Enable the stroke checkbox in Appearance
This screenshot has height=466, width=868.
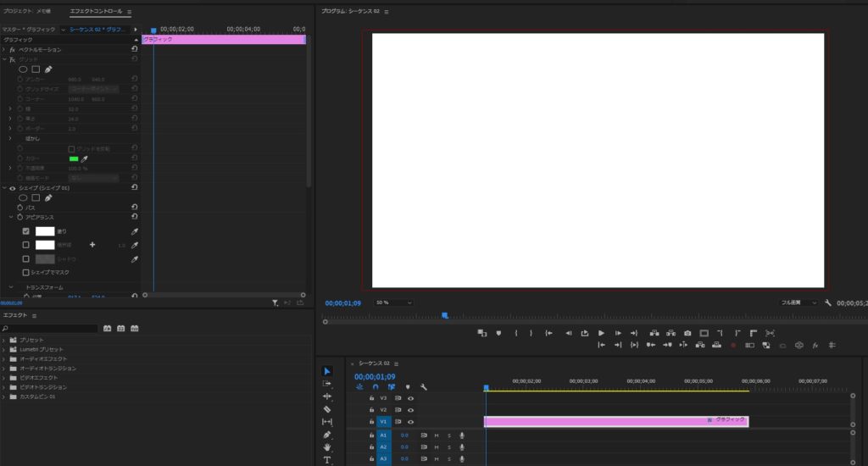(x=25, y=245)
